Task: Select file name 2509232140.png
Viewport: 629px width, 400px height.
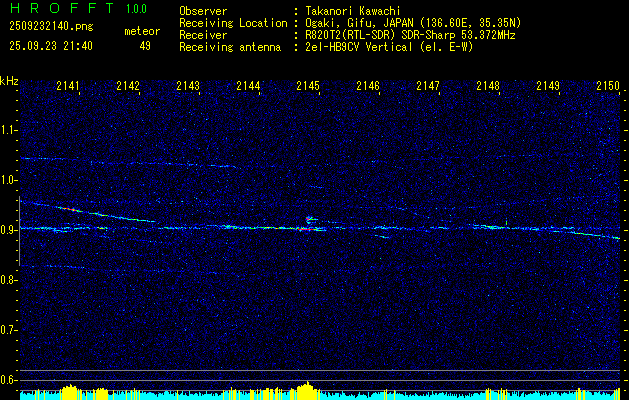Action: tap(51, 27)
